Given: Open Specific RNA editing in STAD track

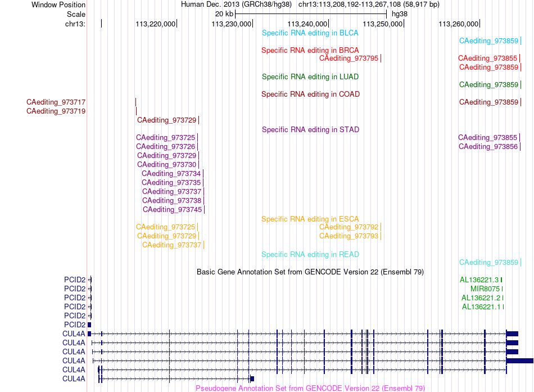Looking at the screenshot, I should [x=310, y=129].
